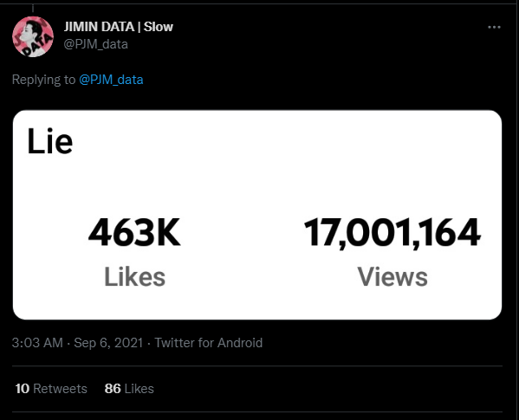Open the three-dot more options menu
Image resolution: width=519 pixels, height=420 pixels.
coord(494,27)
